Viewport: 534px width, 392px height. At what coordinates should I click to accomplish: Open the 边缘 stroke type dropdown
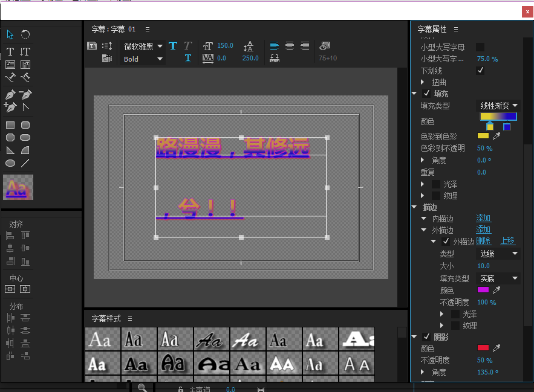(x=498, y=254)
